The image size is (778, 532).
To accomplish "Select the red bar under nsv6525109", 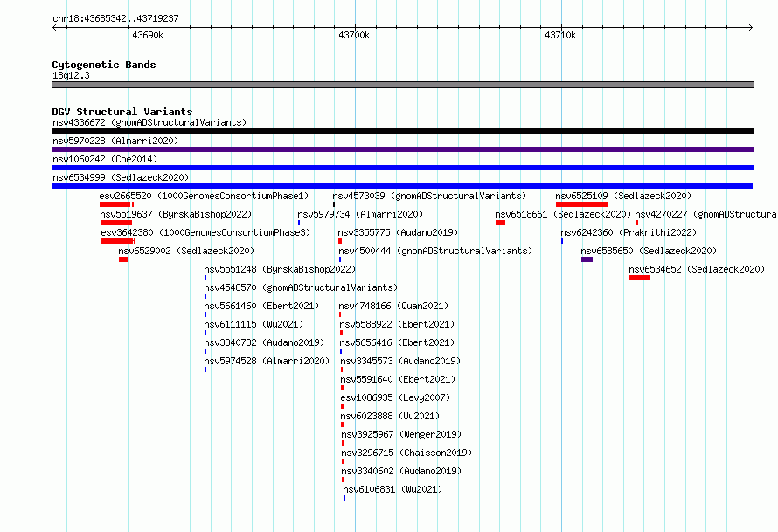I will [581, 204].
